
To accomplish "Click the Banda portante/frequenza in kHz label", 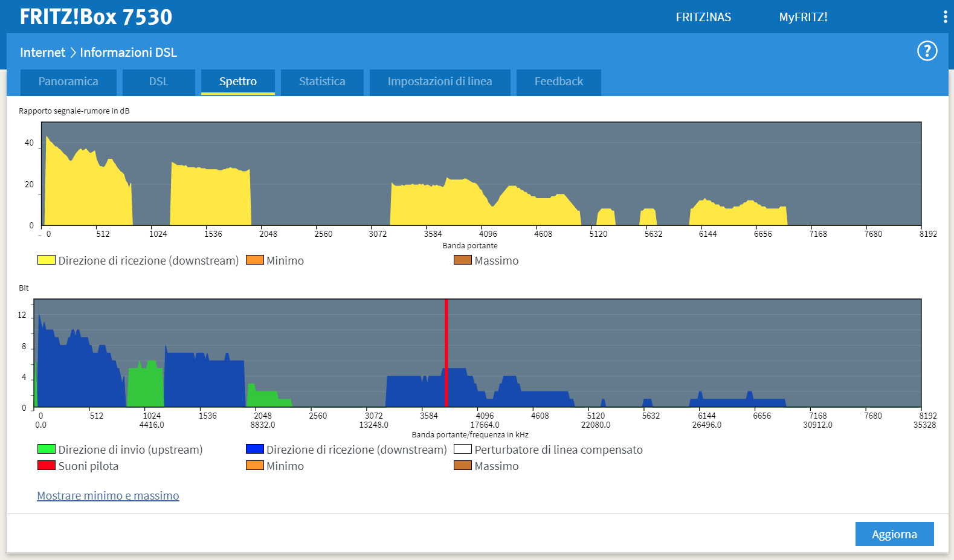I will [x=470, y=435].
